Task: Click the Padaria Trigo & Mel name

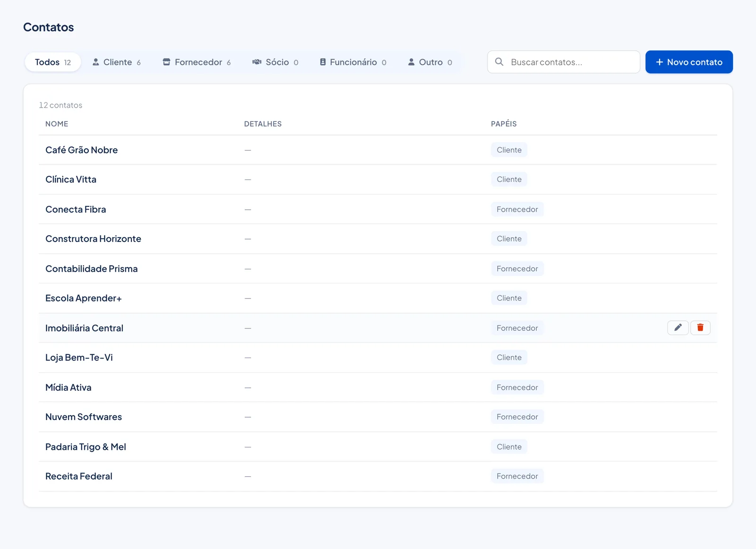Action: coord(86,446)
